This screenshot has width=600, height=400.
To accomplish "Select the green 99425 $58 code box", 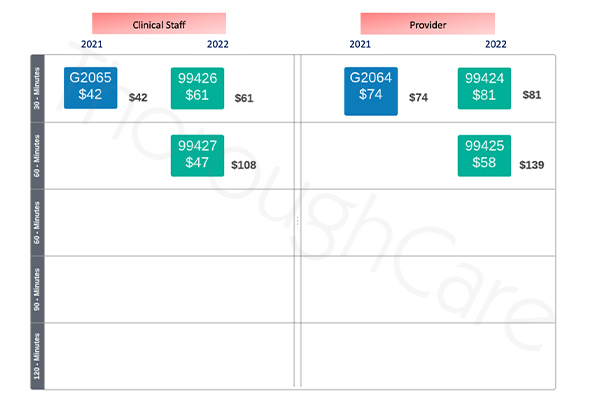I will (x=484, y=155).
